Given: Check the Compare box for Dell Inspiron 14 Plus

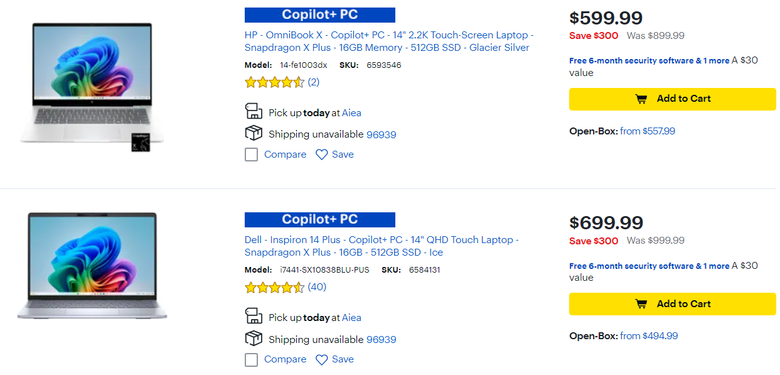Looking at the screenshot, I should tap(251, 360).
